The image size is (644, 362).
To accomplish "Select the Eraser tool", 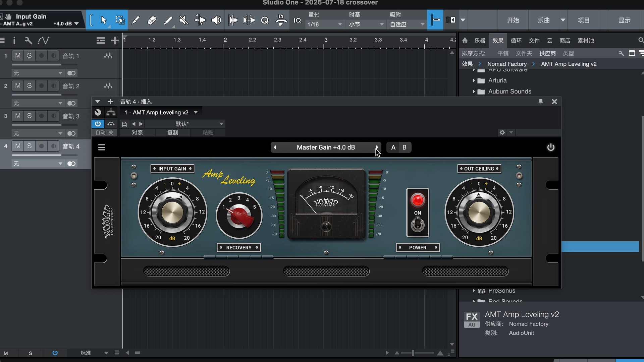I will click(152, 20).
